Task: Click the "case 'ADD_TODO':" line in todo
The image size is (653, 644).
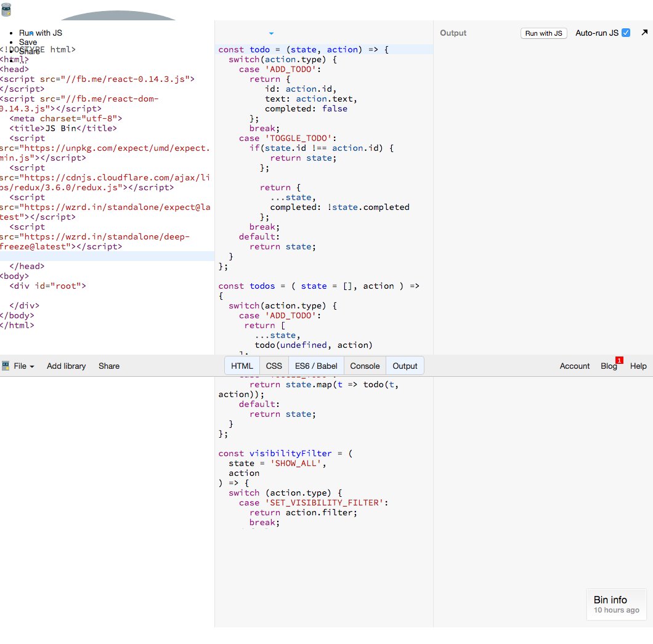Action: pos(280,69)
